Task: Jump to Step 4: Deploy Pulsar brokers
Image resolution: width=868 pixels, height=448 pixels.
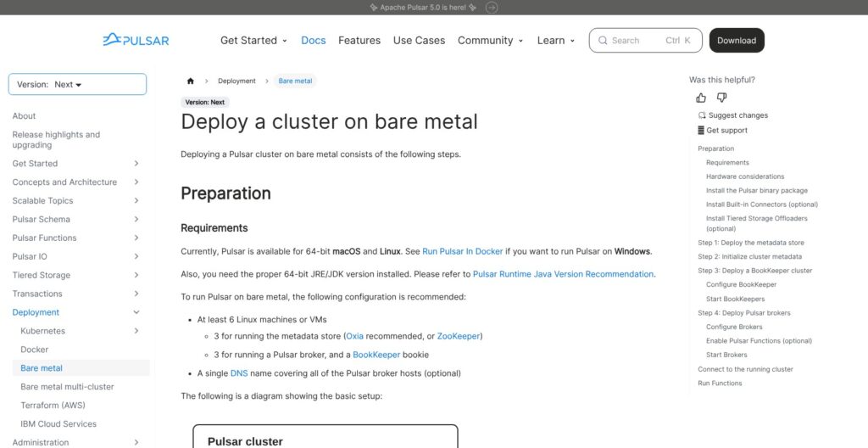Action: pyautogui.click(x=744, y=313)
